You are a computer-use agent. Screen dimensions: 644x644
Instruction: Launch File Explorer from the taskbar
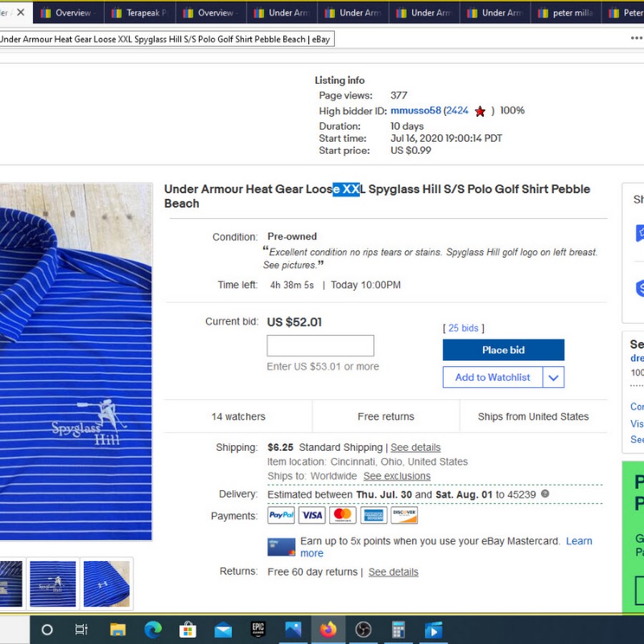tap(117, 629)
